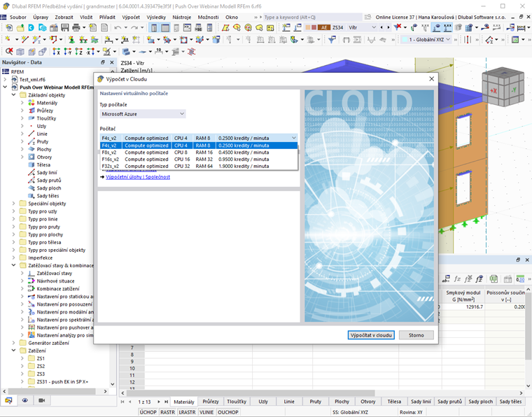This screenshot has height=417, width=532.
Task: Open the Nástroje menu
Action: [182, 17]
